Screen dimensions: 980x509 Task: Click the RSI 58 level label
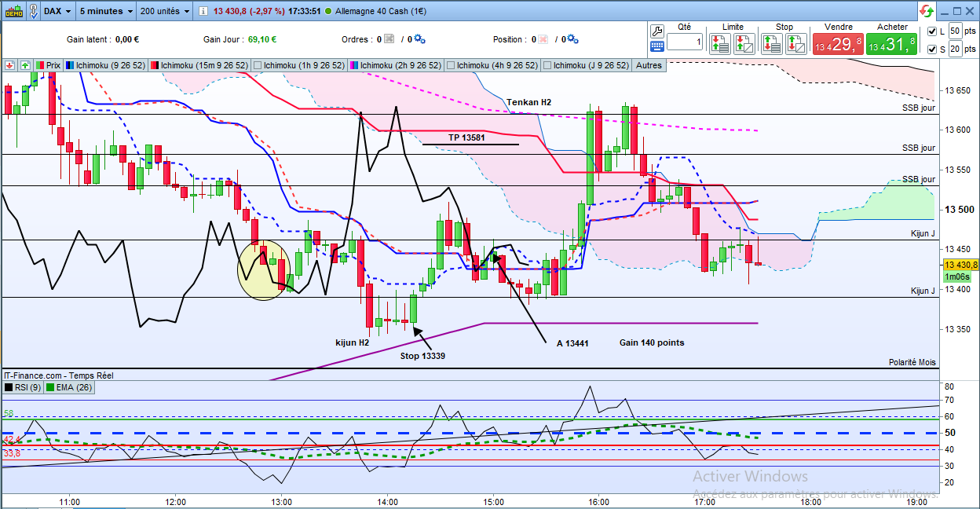(x=9, y=413)
